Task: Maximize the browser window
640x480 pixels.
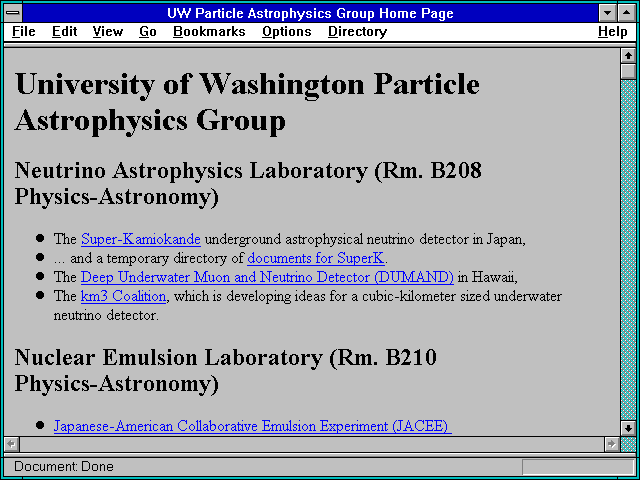Action: pyautogui.click(x=627, y=13)
